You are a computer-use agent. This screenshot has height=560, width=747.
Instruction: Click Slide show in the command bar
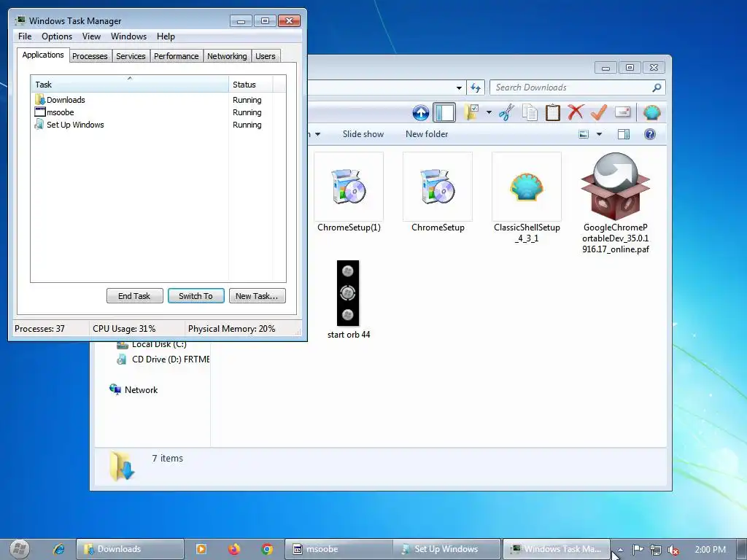(x=363, y=134)
